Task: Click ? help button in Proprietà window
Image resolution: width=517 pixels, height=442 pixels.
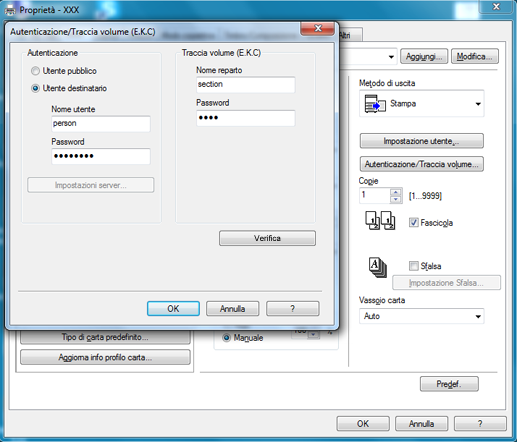Action: [x=480, y=424]
